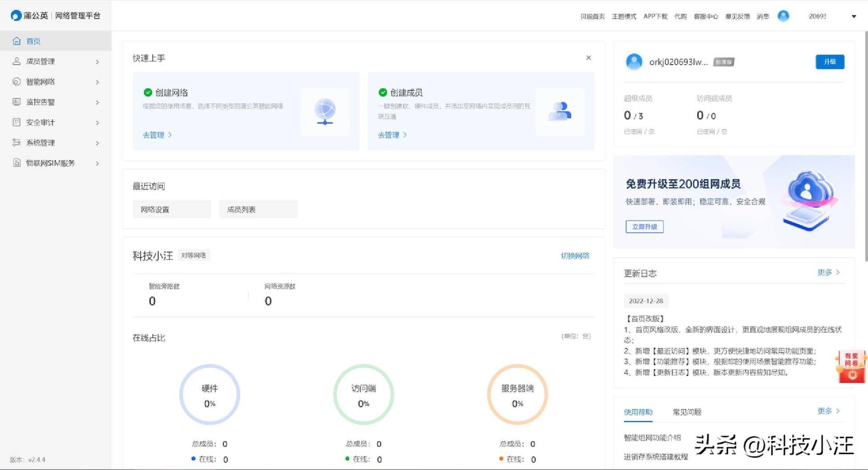Click the security audit sidebar icon

click(x=17, y=122)
